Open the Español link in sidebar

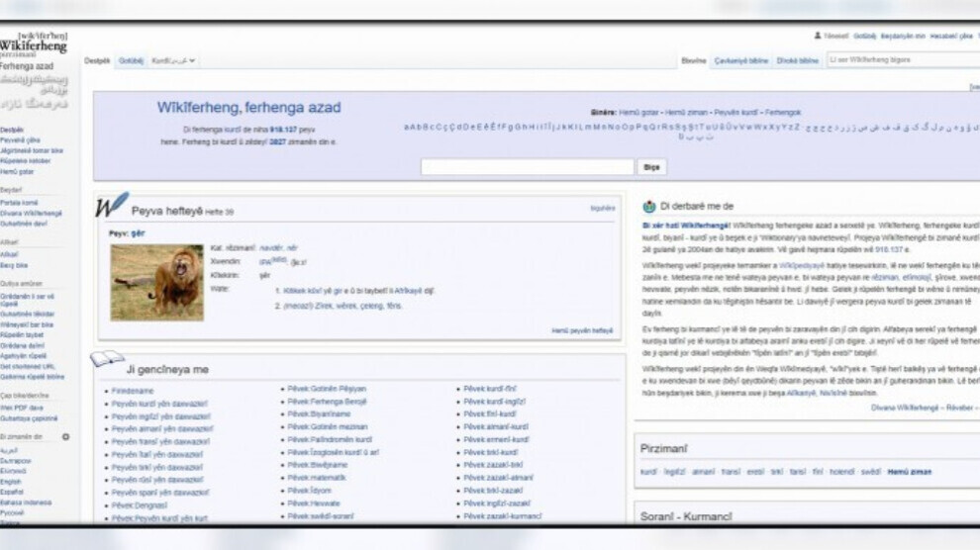pyautogui.click(x=12, y=491)
